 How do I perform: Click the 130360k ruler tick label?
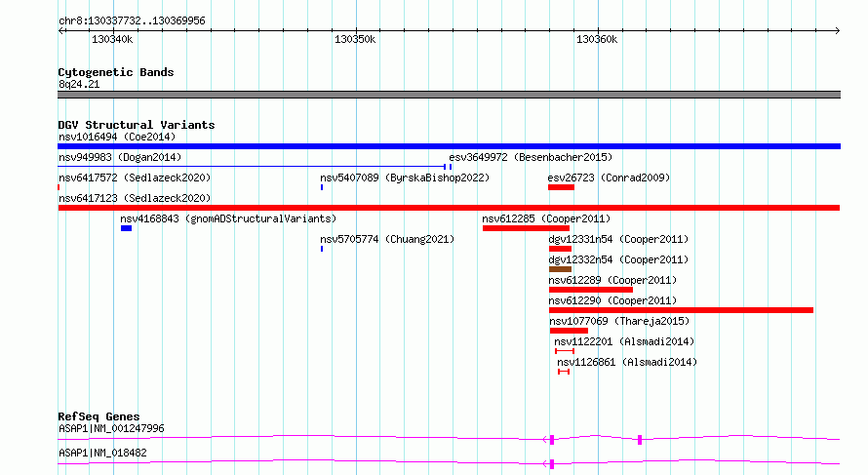597,39
